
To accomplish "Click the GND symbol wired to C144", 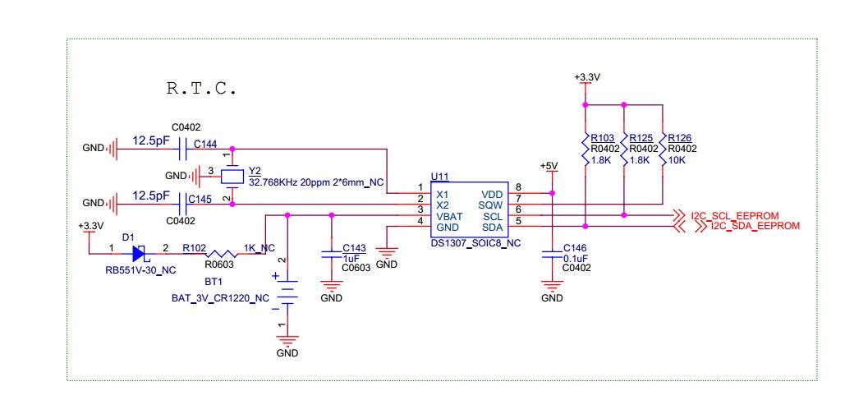I will point(113,149).
